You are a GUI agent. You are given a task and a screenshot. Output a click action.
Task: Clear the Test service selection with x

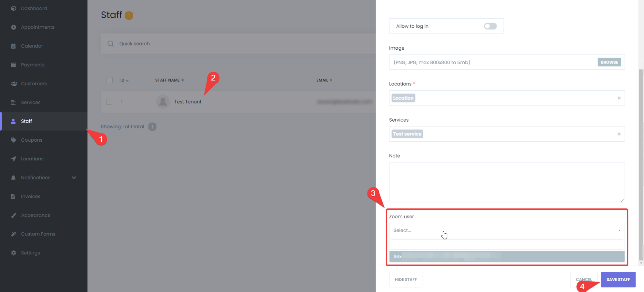tap(619, 134)
